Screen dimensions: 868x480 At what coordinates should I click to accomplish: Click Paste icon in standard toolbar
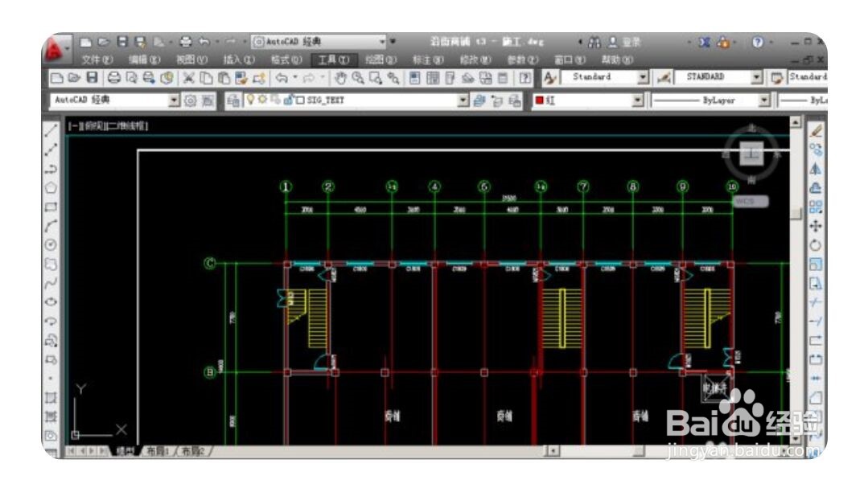[224, 78]
